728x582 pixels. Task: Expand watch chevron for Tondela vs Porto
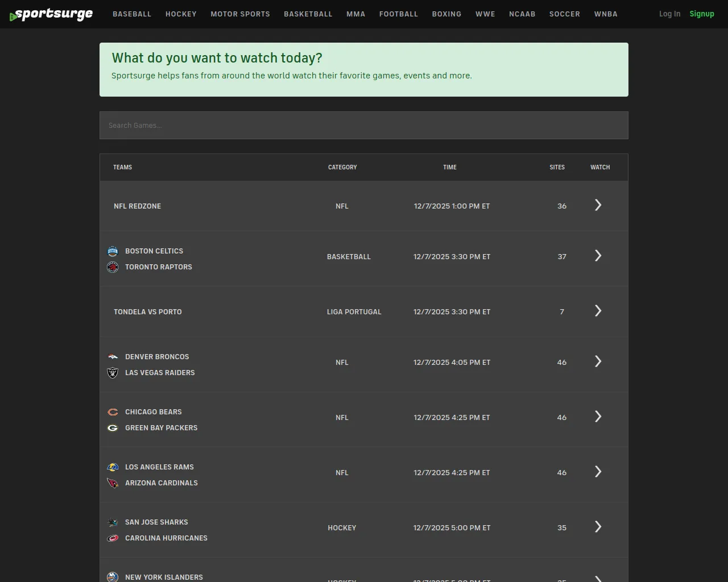pos(598,311)
